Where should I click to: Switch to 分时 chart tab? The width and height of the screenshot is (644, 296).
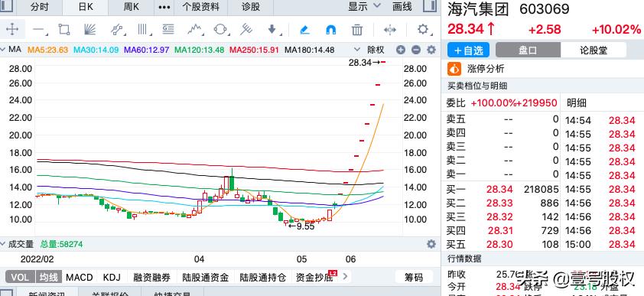click(x=40, y=7)
